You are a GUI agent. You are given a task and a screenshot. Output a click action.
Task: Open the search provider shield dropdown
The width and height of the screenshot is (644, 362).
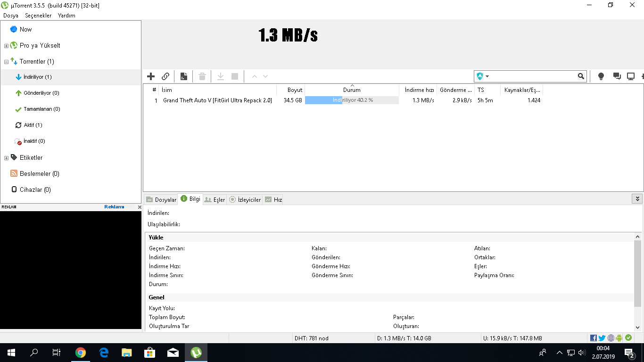pos(483,76)
